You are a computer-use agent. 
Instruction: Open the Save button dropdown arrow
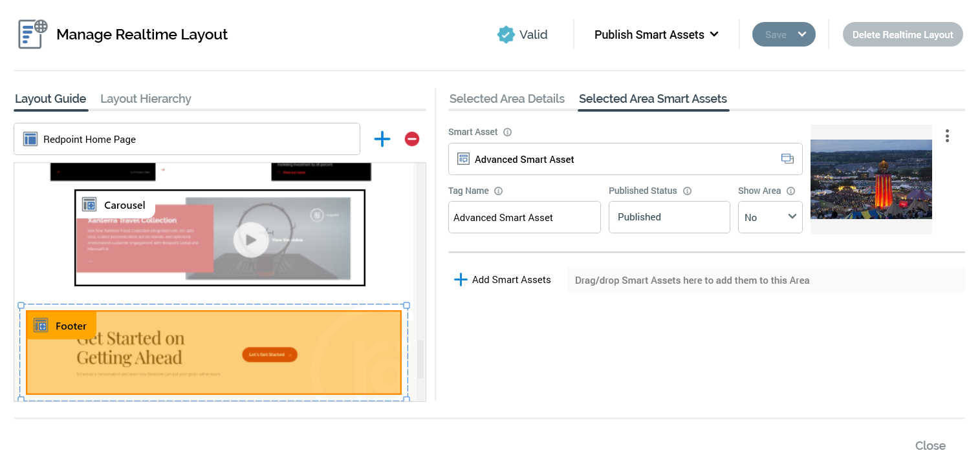[x=802, y=35]
